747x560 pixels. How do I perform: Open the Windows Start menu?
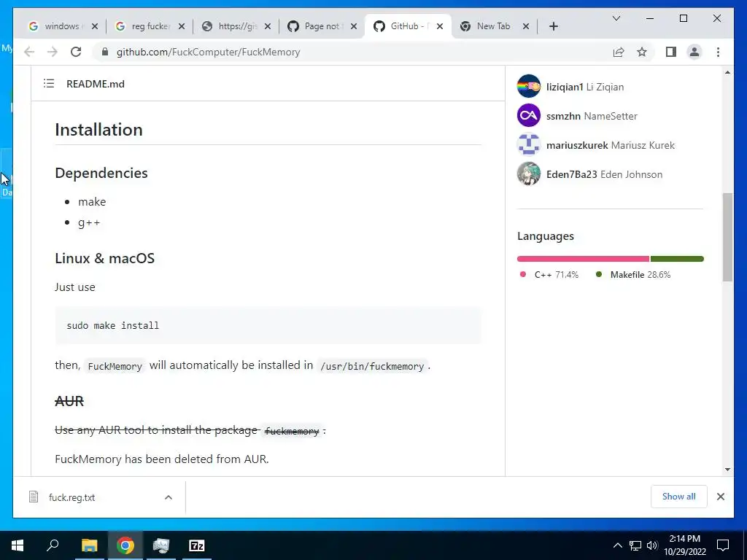[x=18, y=545]
